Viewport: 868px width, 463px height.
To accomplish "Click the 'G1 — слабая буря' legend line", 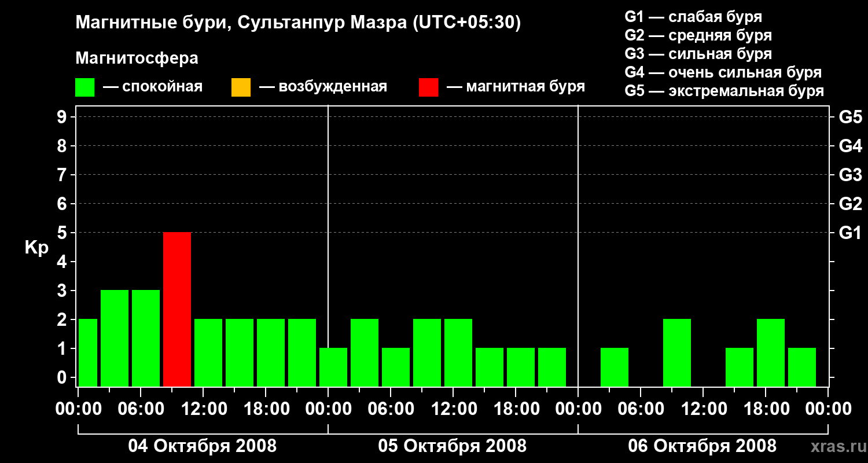I will point(693,17).
